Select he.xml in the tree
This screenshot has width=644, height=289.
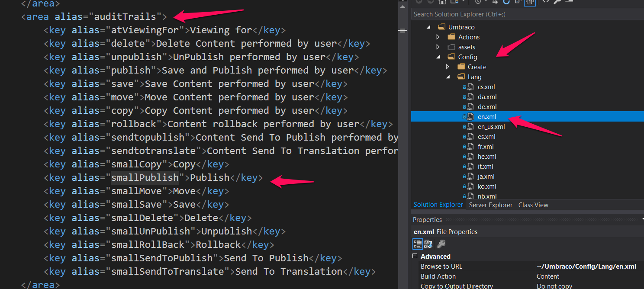487,156
